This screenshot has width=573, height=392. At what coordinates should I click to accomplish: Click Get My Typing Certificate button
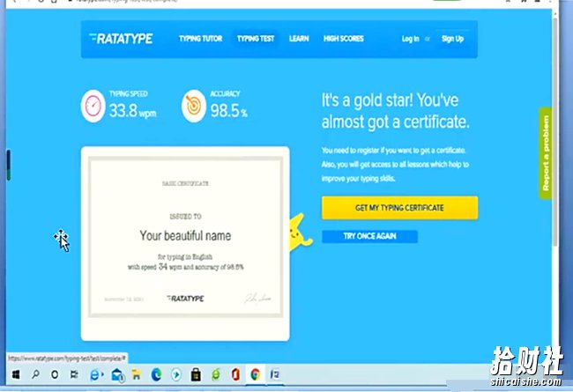click(x=399, y=208)
